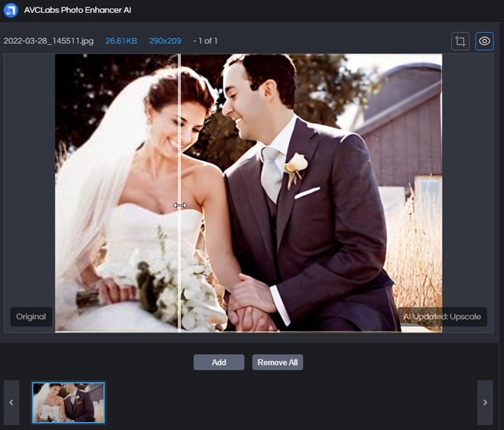Click the Remove All button

(x=278, y=362)
